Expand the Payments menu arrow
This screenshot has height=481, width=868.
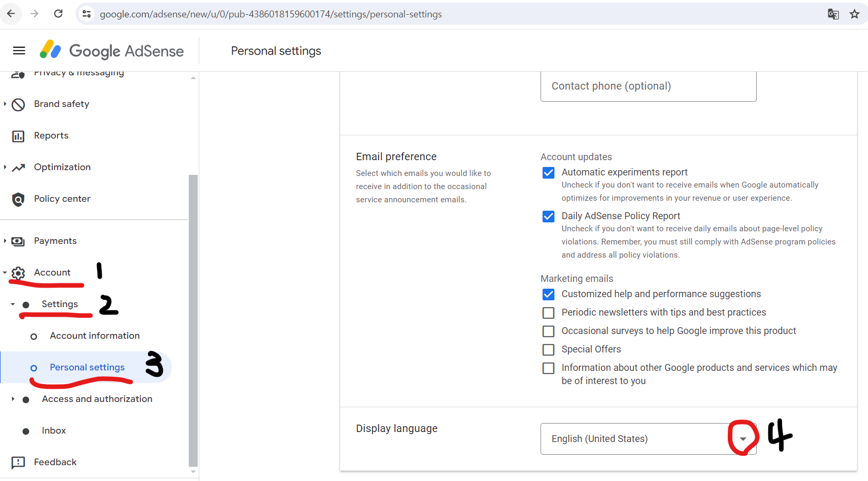(x=5, y=241)
